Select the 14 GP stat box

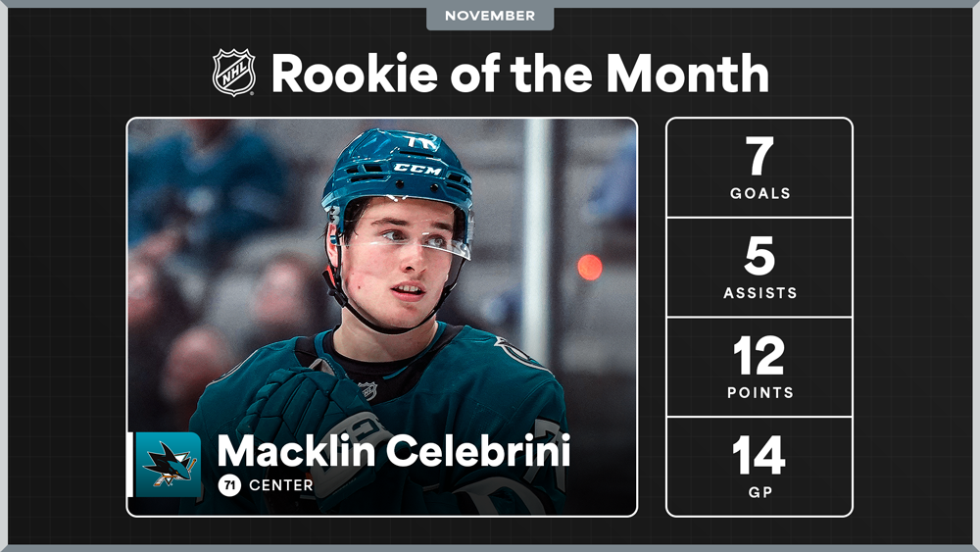click(759, 467)
